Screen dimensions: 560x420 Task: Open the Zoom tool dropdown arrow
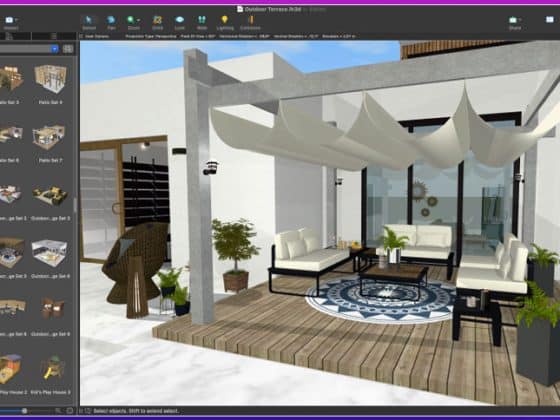click(x=139, y=20)
